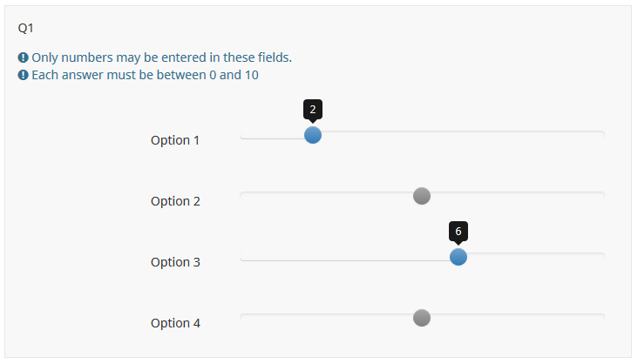Click the Option 2 label
638x364 pixels.
pos(175,201)
